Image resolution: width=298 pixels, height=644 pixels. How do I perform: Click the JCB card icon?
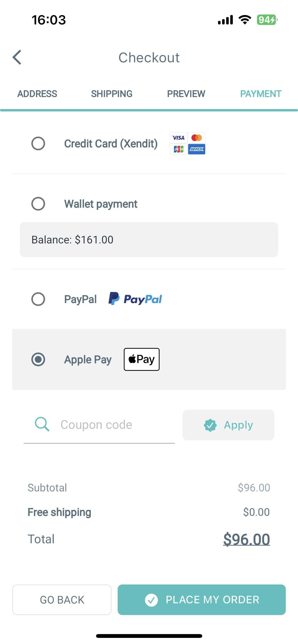(x=179, y=149)
